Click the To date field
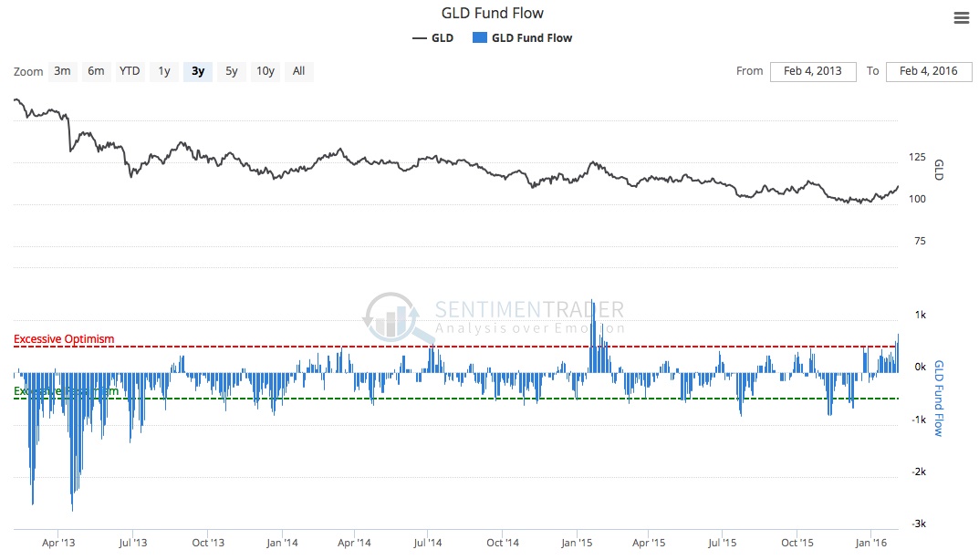 [928, 71]
